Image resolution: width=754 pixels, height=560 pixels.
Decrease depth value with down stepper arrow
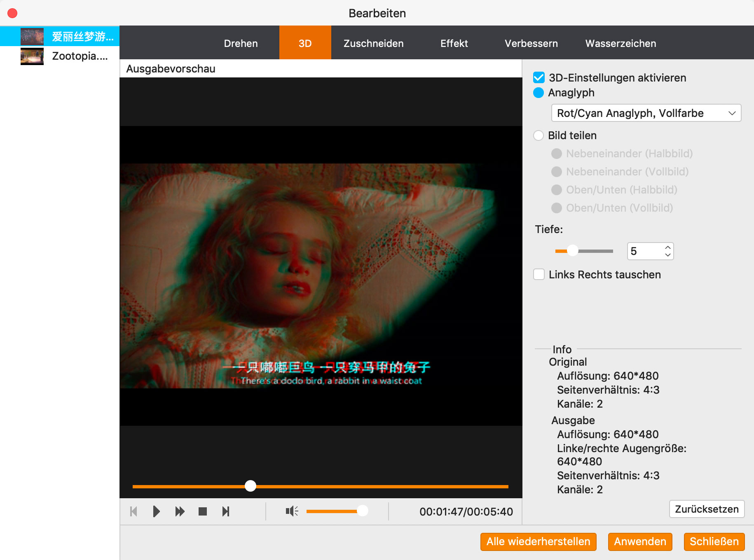(668, 255)
